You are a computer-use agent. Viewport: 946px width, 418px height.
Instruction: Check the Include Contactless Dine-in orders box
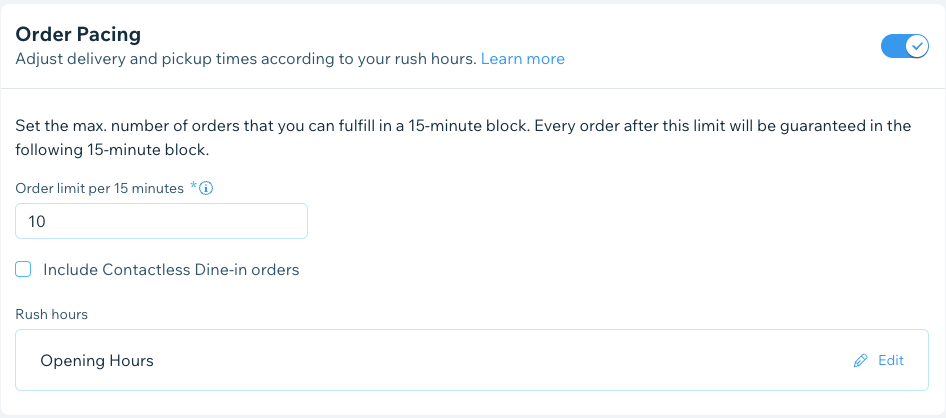(23, 269)
